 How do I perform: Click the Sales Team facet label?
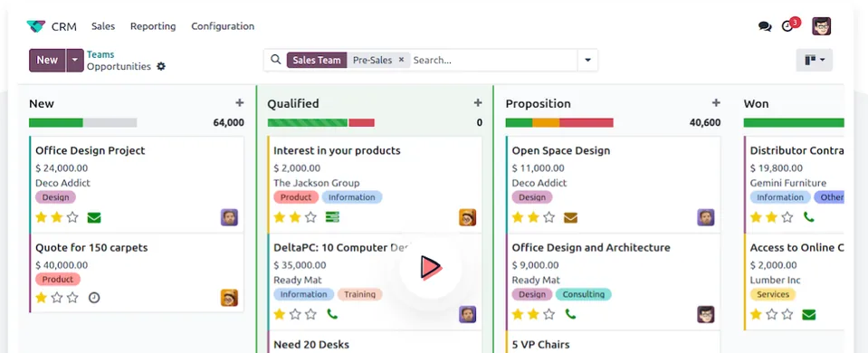317,60
